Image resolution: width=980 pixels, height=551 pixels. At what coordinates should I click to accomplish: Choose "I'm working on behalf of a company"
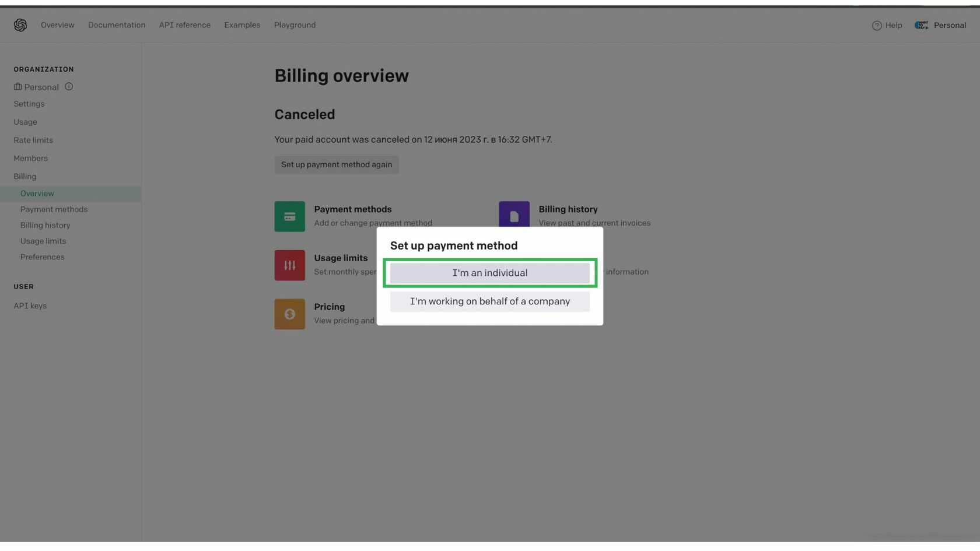(489, 301)
